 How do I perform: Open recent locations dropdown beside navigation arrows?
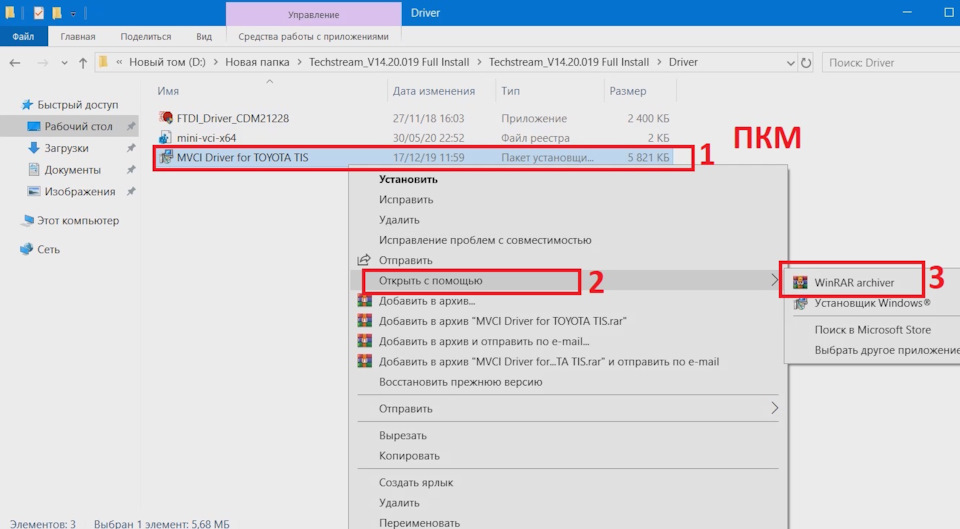click(64, 62)
